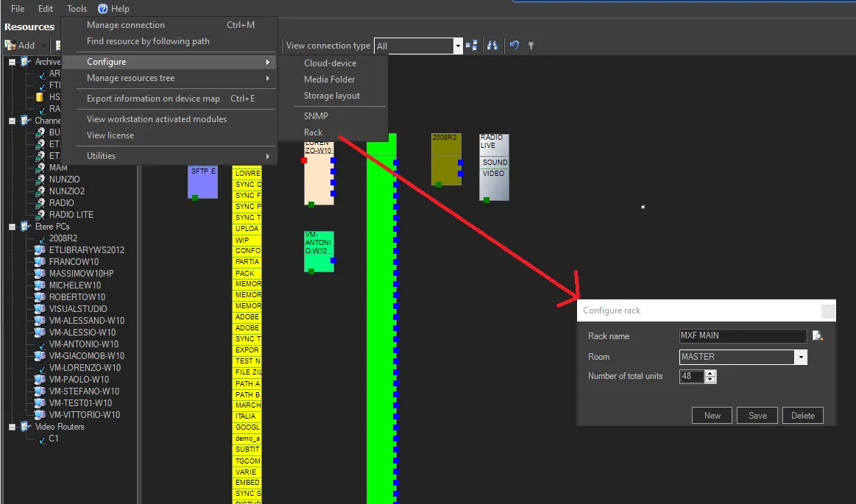Increase the number of total units
856x504 pixels.
tap(710, 373)
